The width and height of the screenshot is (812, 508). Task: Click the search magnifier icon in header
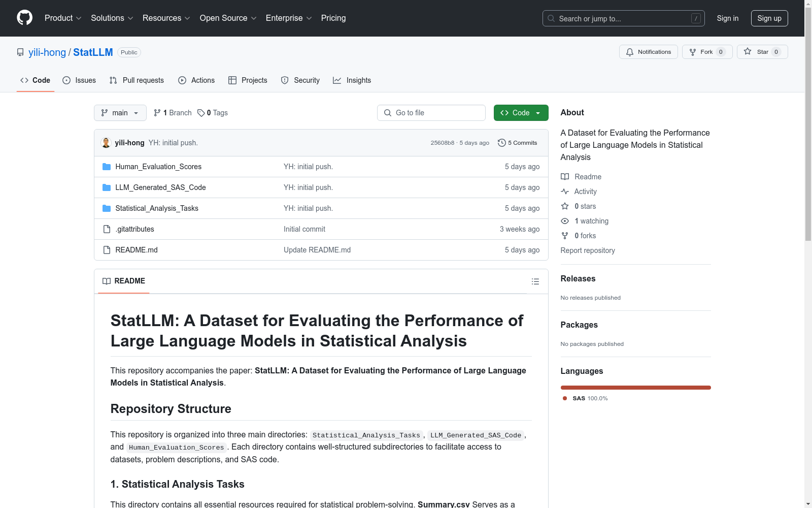[551, 18]
